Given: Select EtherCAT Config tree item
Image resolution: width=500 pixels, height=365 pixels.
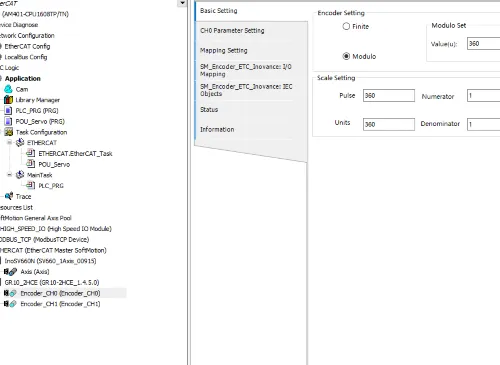Looking at the screenshot, I should tap(27, 46).
